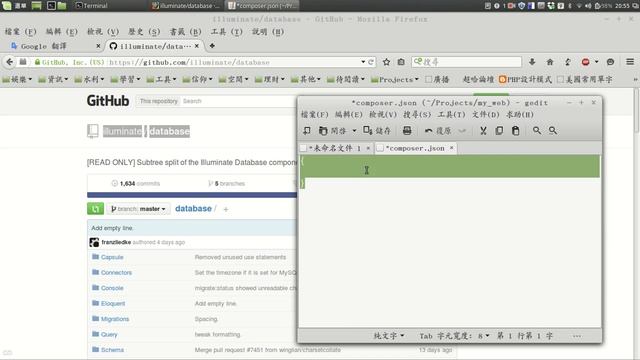The height and width of the screenshot is (360, 640).
Task: Open the 學習 bookmarks folder dropdown
Action: (x=125, y=80)
